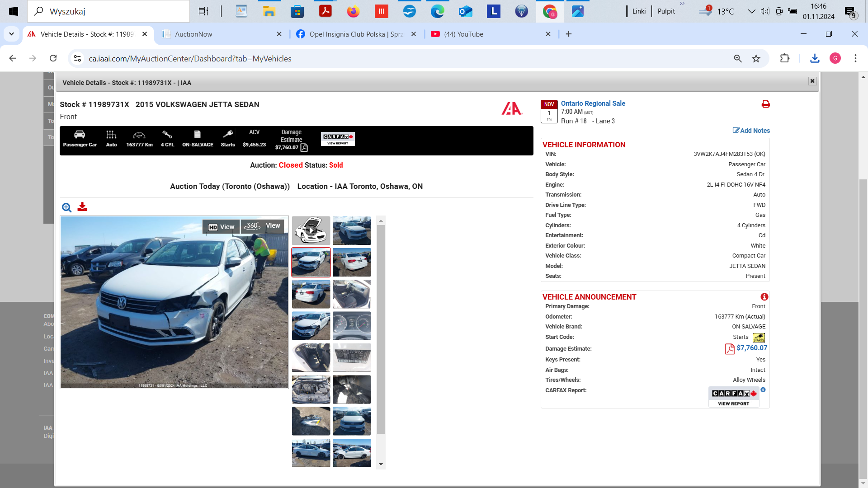This screenshot has width=868, height=488.
Task: Open the Task View taskbar icon
Action: coord(203,11)
